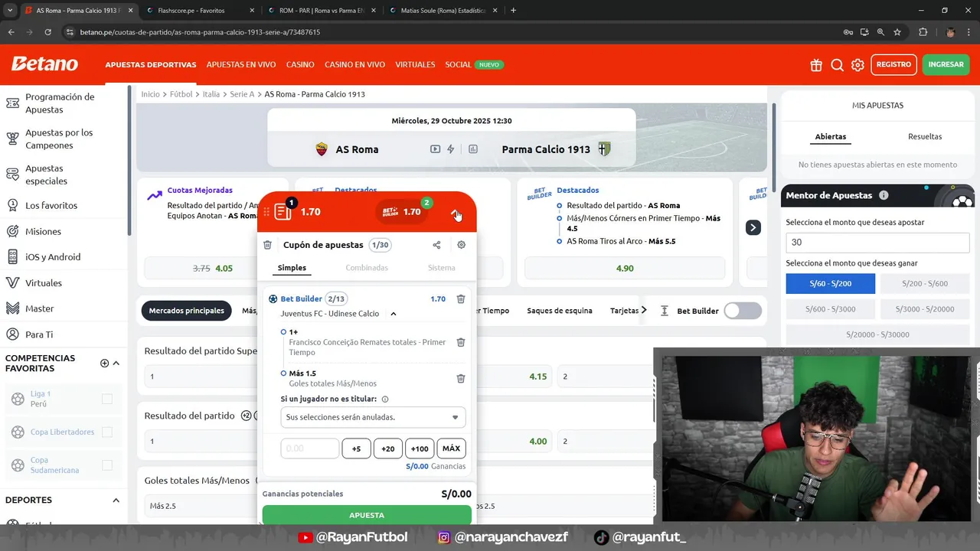Switch to the Sistema tab
The height and width of the screenshot is (551, 980).
click(442, 268)
